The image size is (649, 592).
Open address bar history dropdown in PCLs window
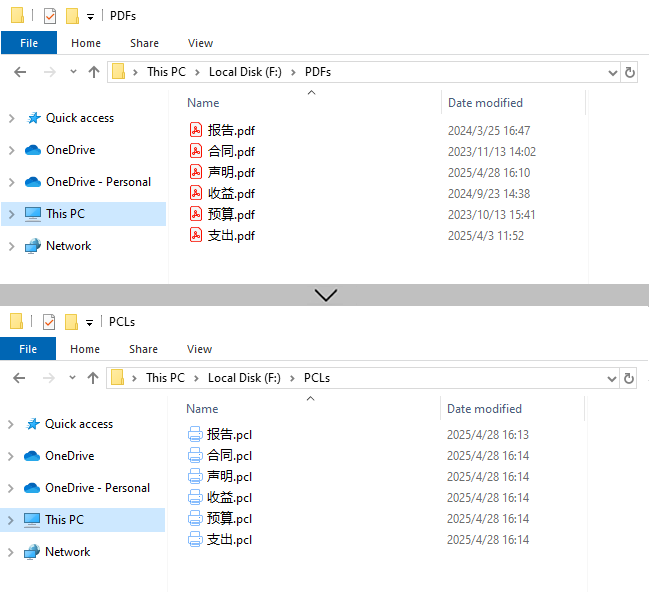[612, 378]
